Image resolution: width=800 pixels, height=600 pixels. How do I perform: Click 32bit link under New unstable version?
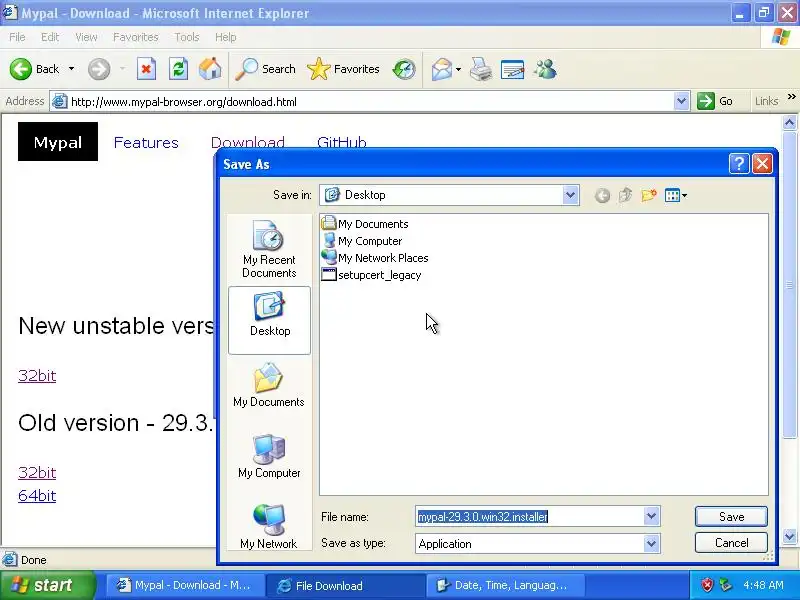pyautogui.click(x=37, y=376)
